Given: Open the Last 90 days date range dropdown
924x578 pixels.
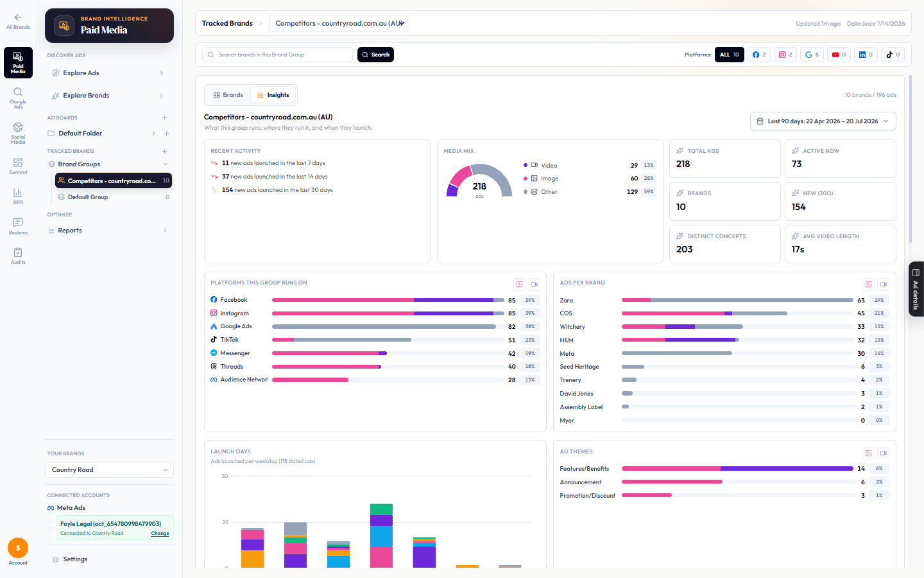Looking at the screenshot, I should tap(823, 121).
